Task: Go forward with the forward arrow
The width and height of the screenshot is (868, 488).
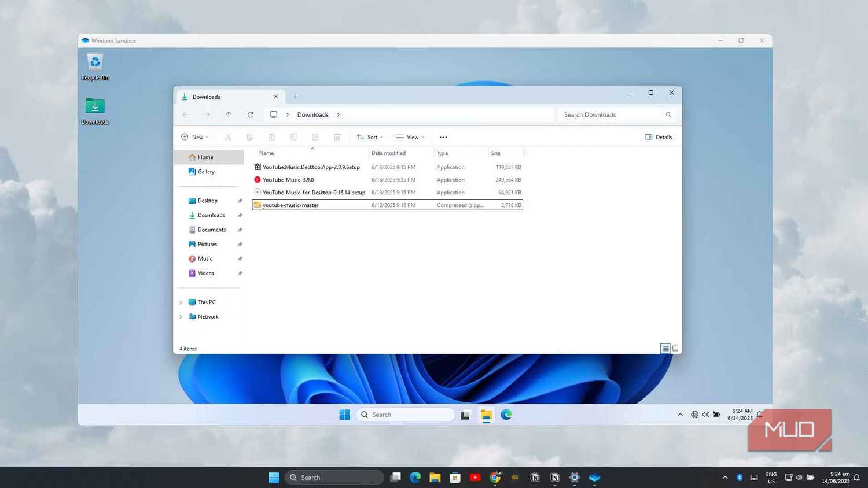Action: [x=207, y=114]
